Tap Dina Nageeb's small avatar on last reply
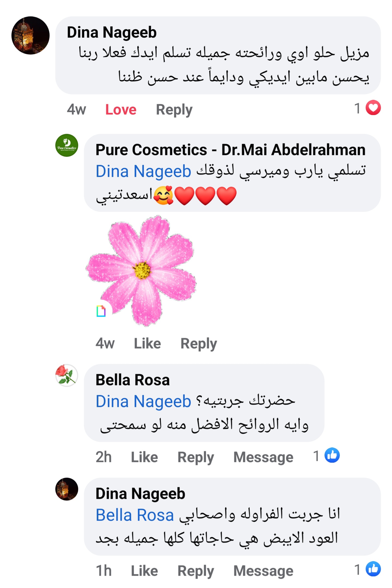The height and width of the screenshot is (588, 392). pyautogui.click(x=67, y=489)
